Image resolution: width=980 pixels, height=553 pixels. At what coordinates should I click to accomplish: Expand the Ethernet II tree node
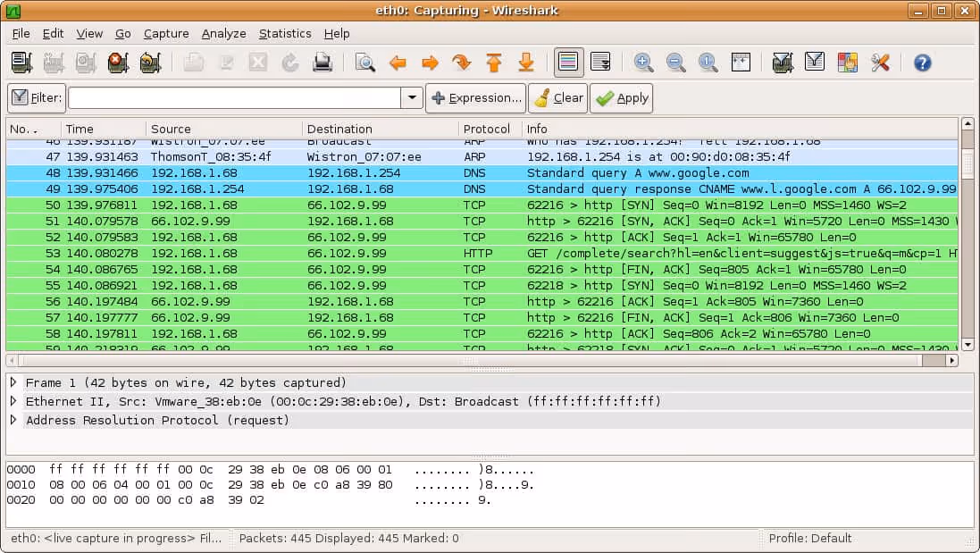tap(13, 401)
